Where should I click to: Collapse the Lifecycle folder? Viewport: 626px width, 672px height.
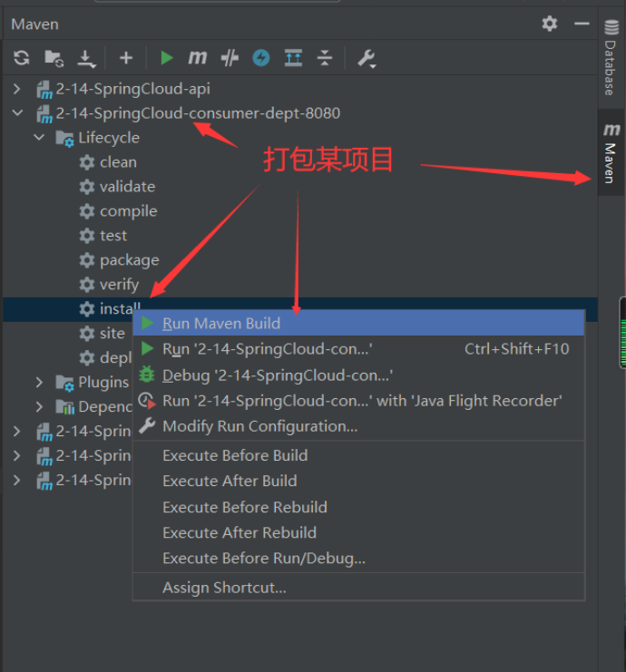(39, 138)
